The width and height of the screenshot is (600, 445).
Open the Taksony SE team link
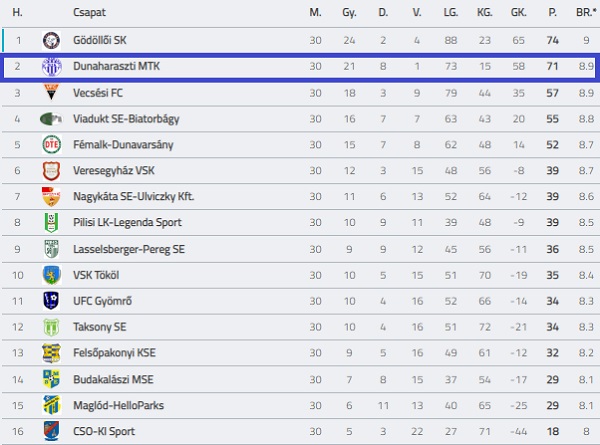pyautogui.click(x=100, y=327)
